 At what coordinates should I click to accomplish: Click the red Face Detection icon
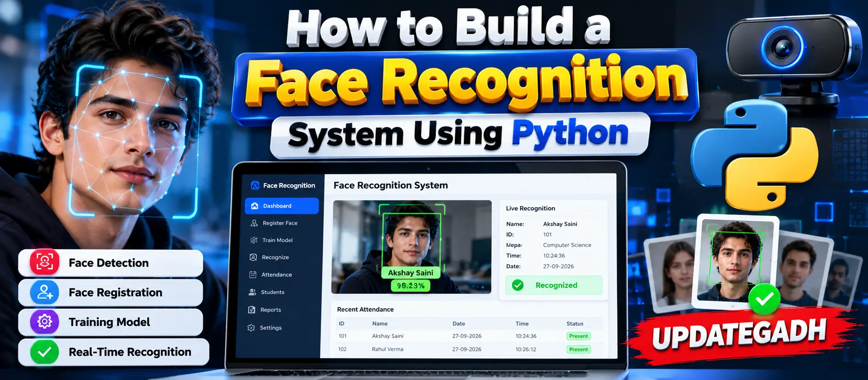pos(44,262)
